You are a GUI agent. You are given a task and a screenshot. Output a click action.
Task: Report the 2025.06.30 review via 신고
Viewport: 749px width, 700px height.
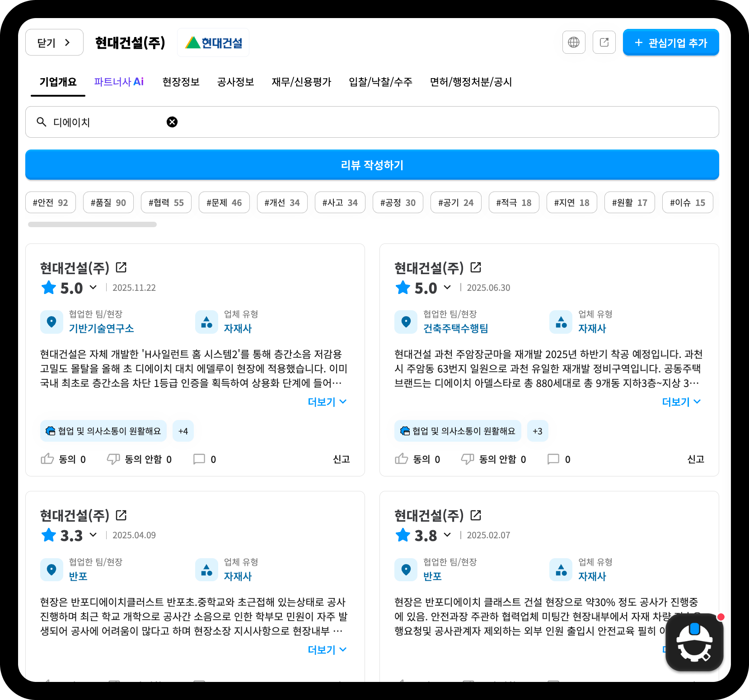(x=696, y=459)
